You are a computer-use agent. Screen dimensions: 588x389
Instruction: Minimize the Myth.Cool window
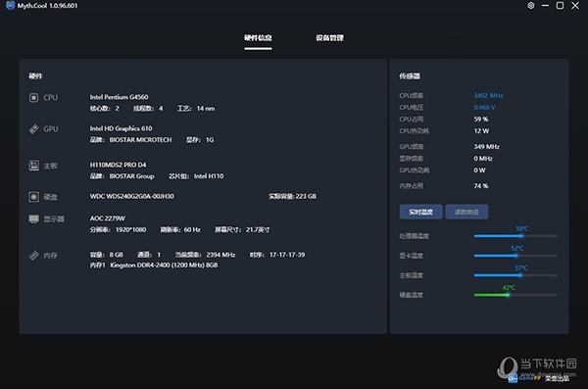coord(545,6)
